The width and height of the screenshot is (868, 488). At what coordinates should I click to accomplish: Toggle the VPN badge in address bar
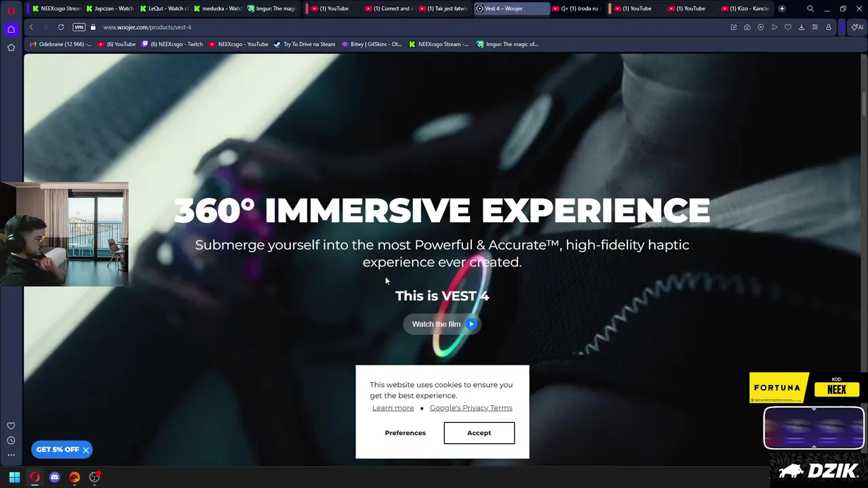pyautogui.click(x=79, y=27)
